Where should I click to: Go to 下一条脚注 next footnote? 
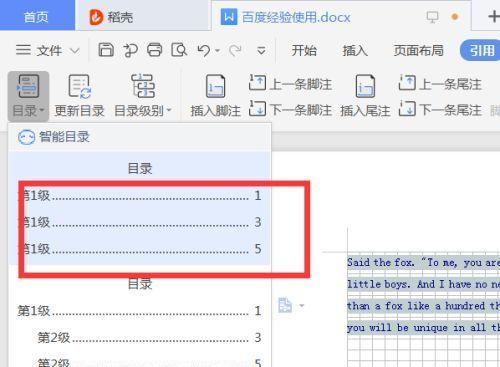[290, 109]
